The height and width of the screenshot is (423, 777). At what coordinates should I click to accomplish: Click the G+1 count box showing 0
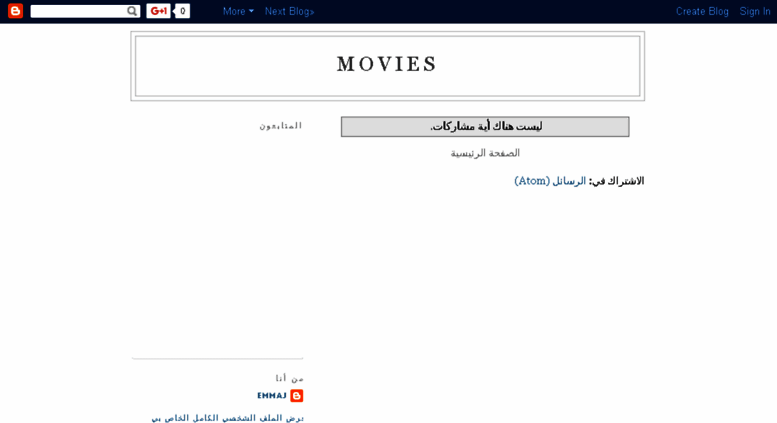[182, 11]
